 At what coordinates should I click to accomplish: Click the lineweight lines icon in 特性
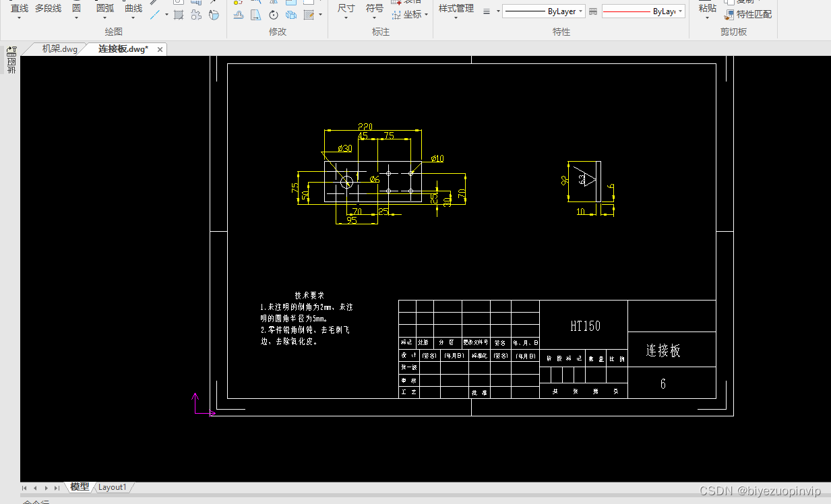click(488, 11)
